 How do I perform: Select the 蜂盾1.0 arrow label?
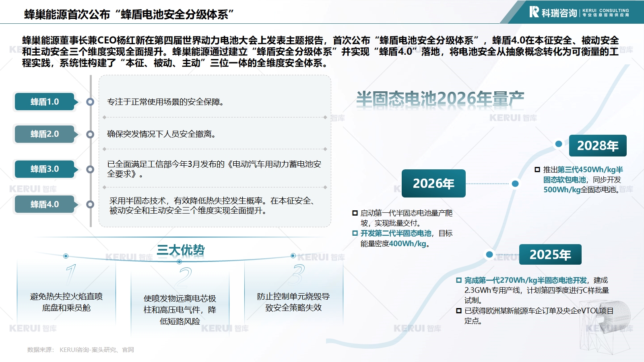point(45,102)
